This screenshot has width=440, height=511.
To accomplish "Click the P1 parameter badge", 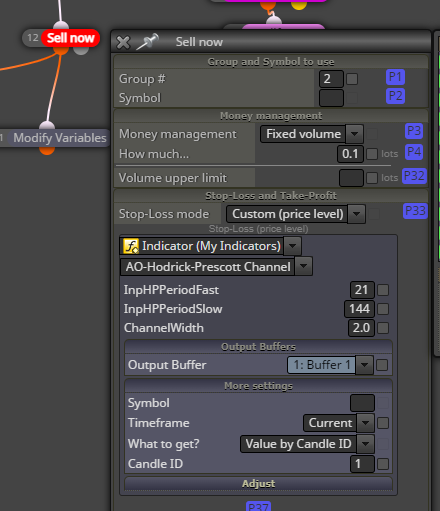I will 395,77.
